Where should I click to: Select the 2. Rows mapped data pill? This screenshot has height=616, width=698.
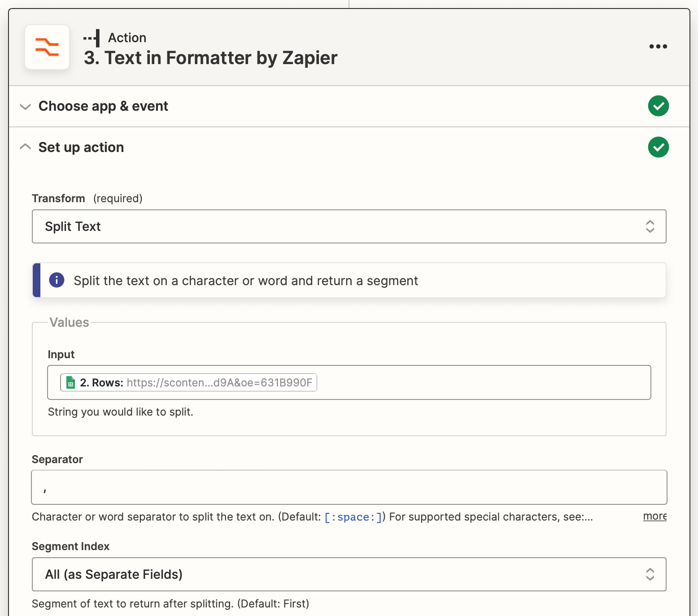click(188, 382)
